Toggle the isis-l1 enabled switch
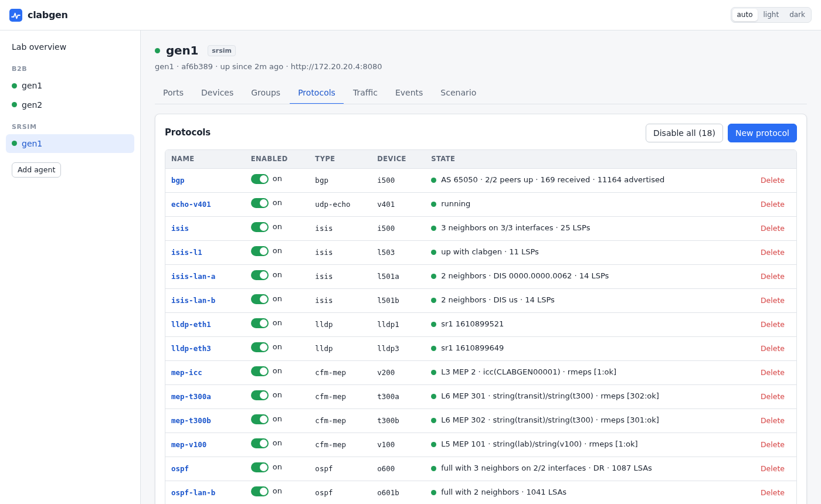Screen dimensions: 821x504 [x=260, y=251]
